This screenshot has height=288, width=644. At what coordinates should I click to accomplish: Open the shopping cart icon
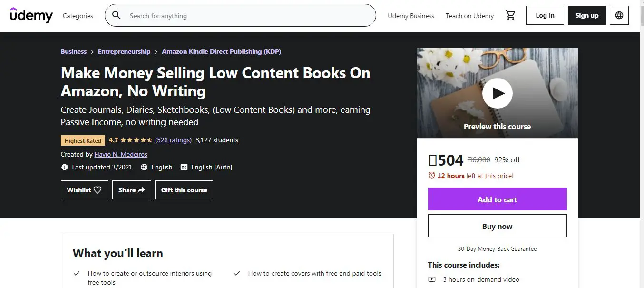(x=510, y=16)
